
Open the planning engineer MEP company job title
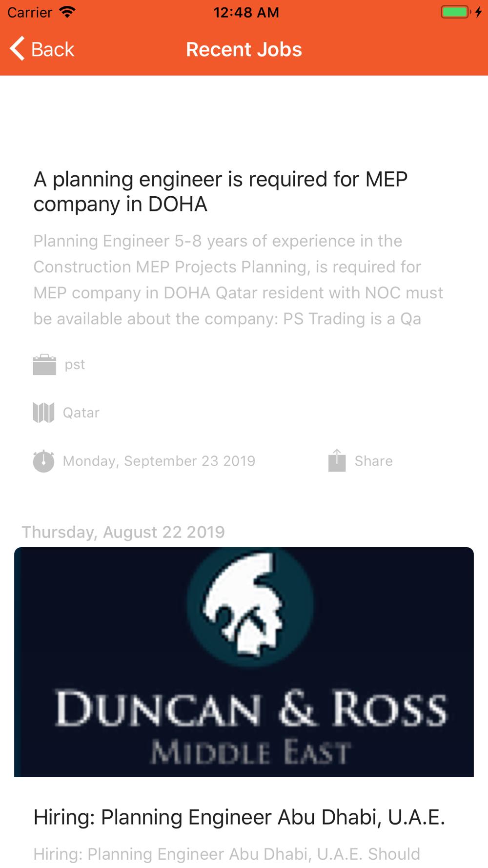[x=221, y=191]
